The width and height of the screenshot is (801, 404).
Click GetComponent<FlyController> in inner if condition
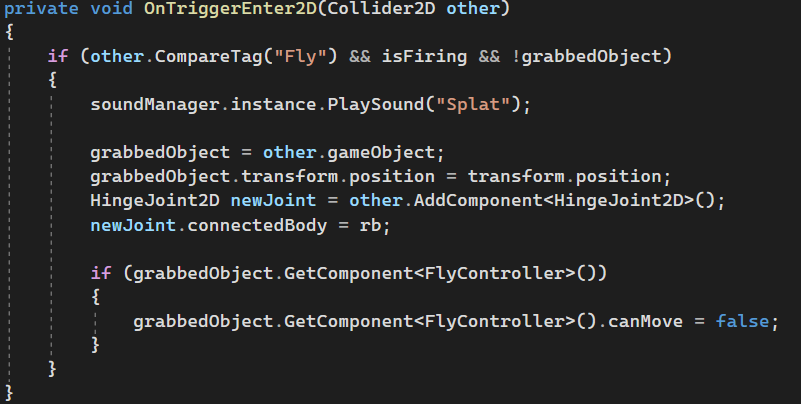(x=429, y=273)
